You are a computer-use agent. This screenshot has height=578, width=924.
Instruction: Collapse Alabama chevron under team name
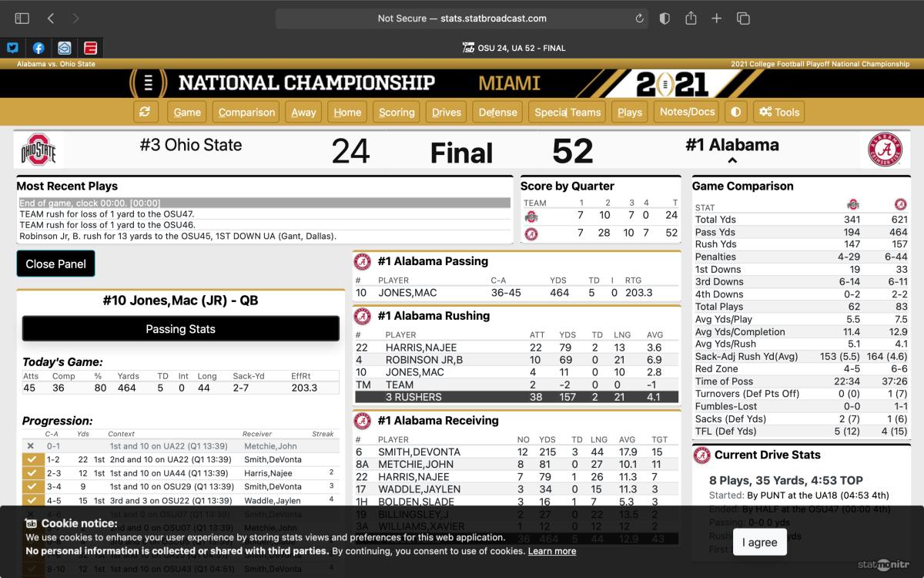tap(732, 160)
